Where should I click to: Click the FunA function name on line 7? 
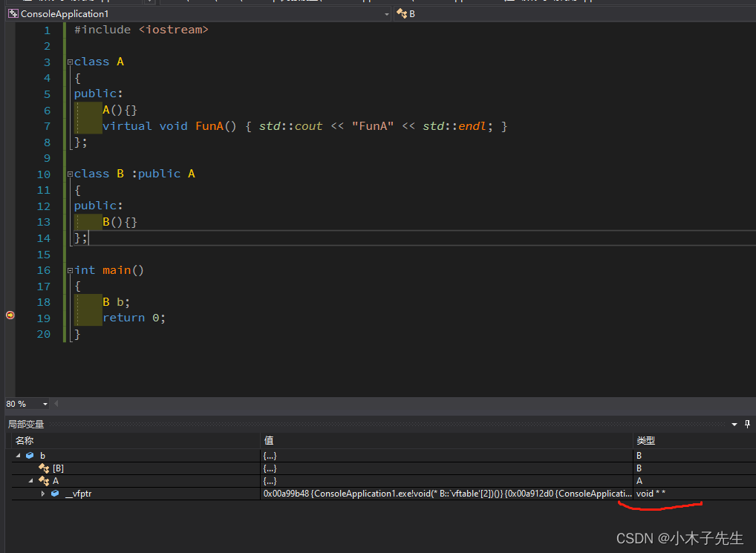[209, 126]
